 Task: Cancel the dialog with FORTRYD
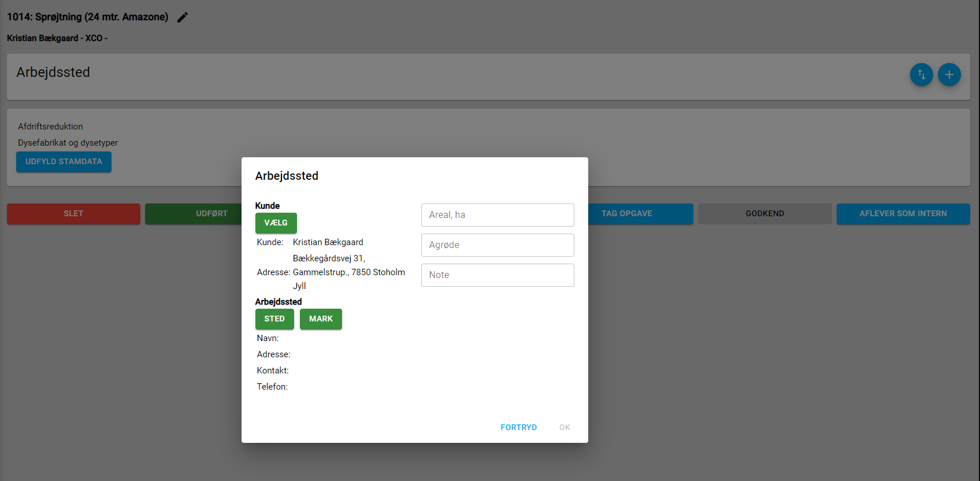tap(518, 427)
